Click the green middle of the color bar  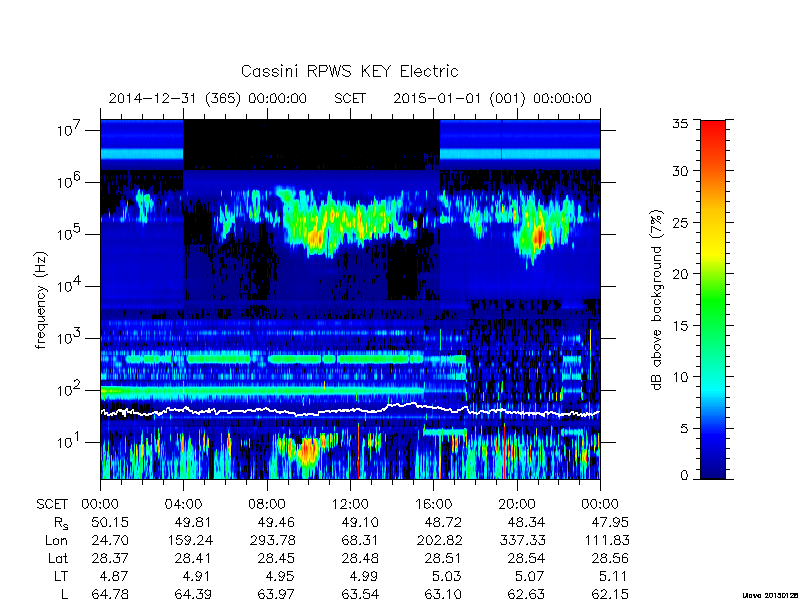click(713, 299)
